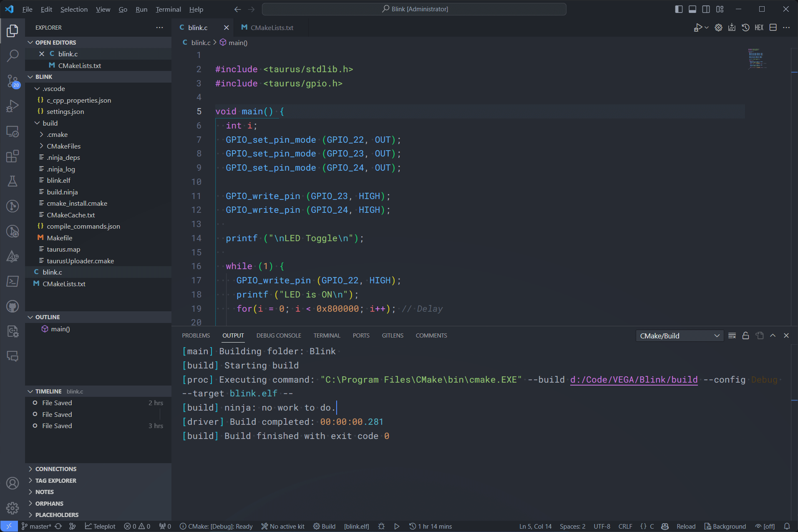This screenshot has height=532, width=798.
Task: Maximize the output panel size chevron
Action: [x=773, y=336]
